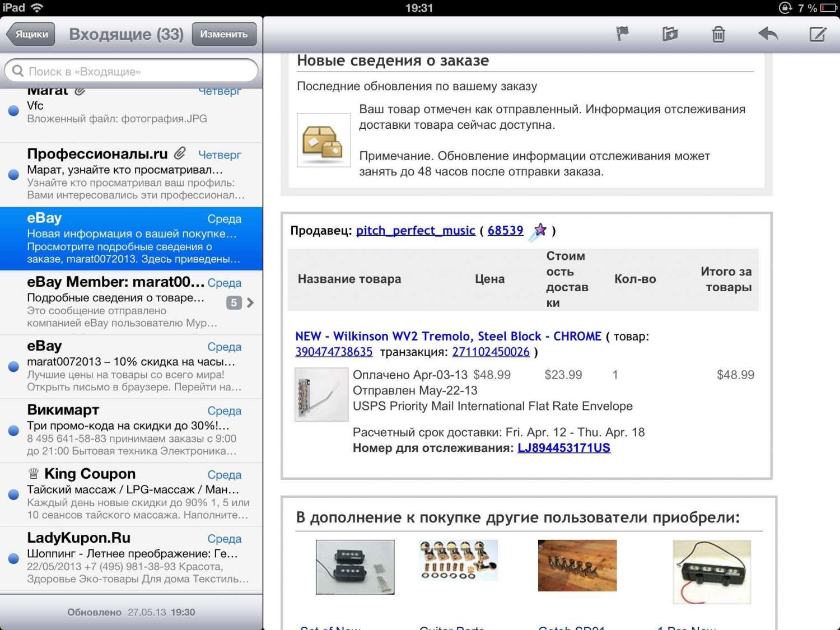Screen dimensions: 840x630
Task: Compose a new email
Action: pos(818,34)
